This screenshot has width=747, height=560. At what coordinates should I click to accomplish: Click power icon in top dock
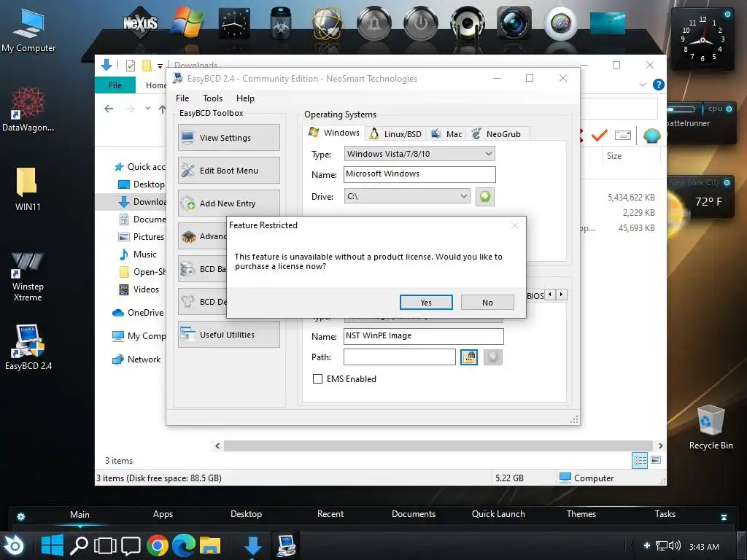tap(421, 23)
